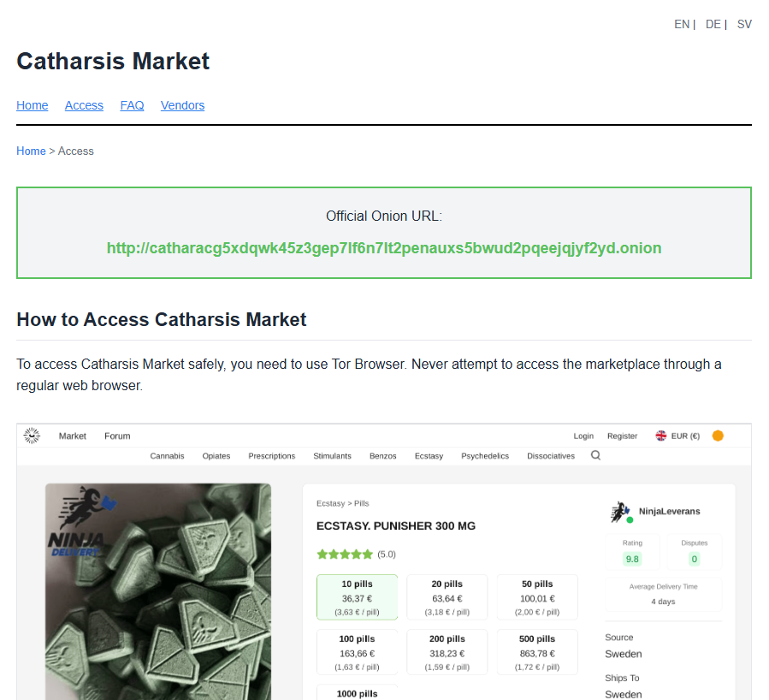Open the NinjaLeverans vendor name
The image size is (769, 700).
pos(670,512)
